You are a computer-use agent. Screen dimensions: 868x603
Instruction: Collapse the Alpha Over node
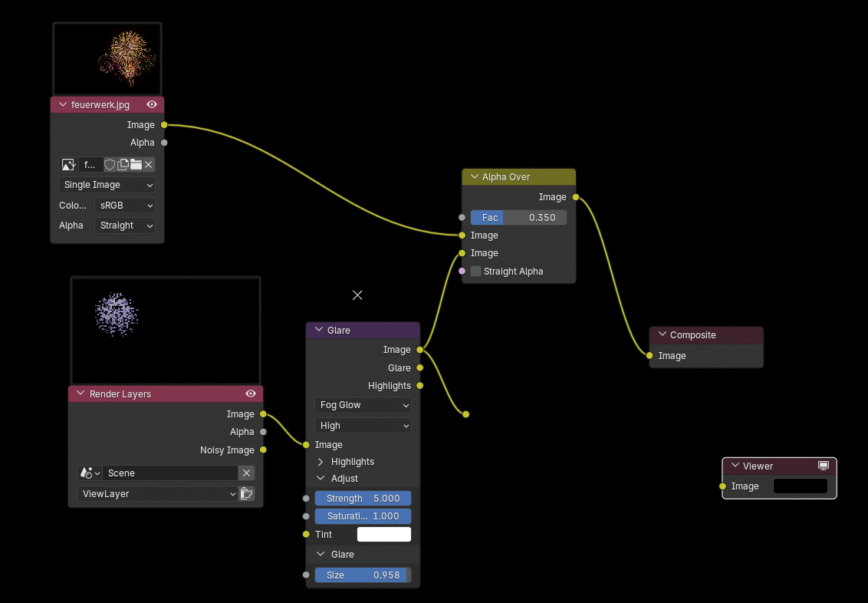pyautogui.click(x=475, y=177)
